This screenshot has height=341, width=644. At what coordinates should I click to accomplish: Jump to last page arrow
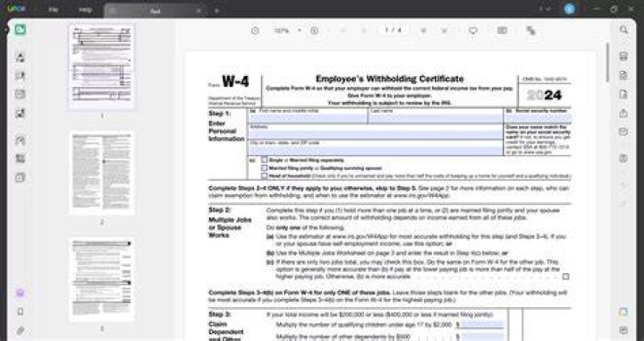click(444, 30)
